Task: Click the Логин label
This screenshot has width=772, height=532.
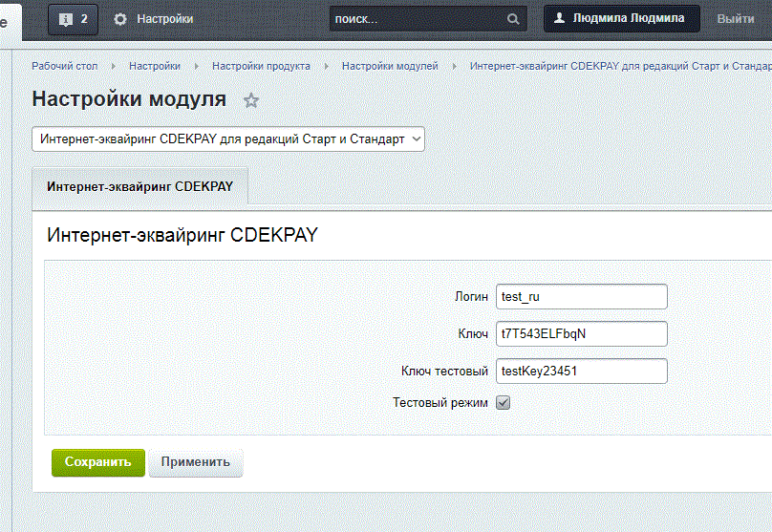Action: [471, 297]
